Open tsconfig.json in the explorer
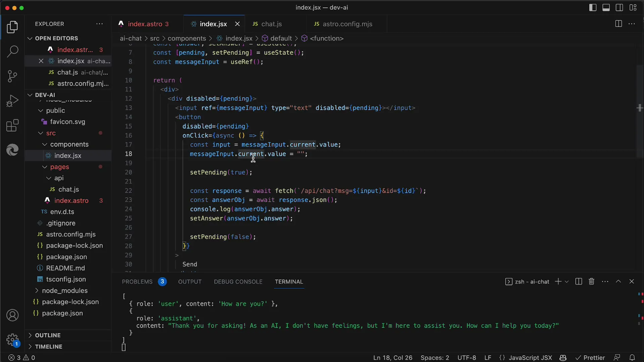 66,279
